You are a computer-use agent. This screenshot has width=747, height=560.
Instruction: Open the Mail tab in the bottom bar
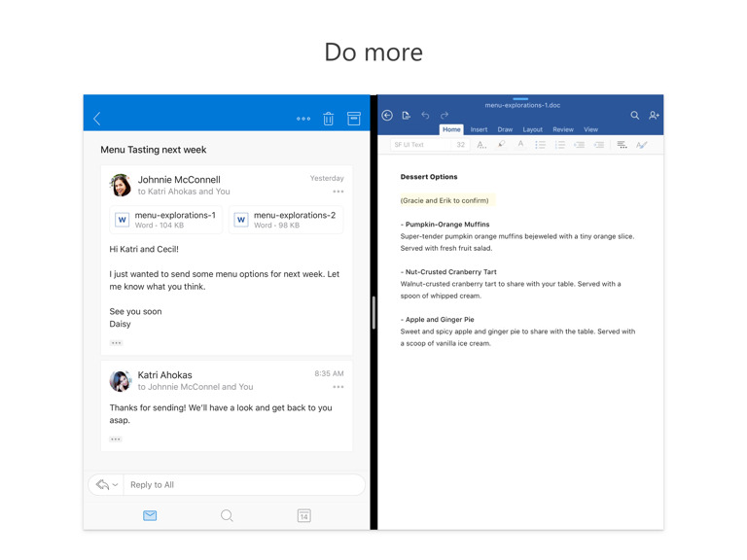[x=150, y=515]
